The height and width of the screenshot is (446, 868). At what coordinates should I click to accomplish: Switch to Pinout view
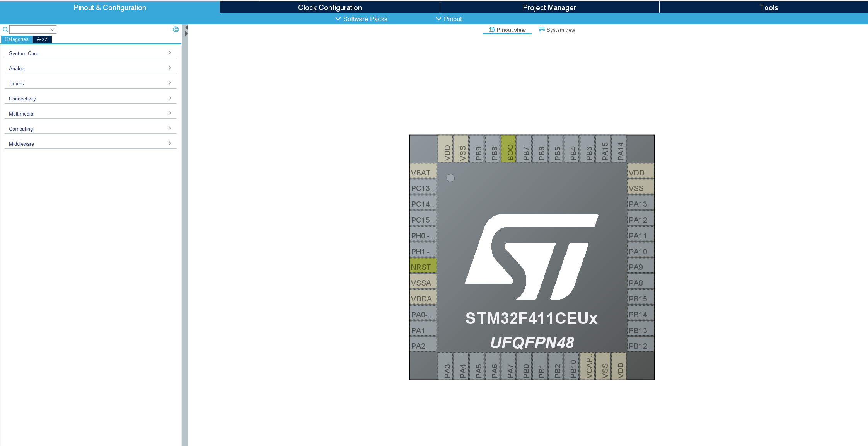(x=507, y=30)
